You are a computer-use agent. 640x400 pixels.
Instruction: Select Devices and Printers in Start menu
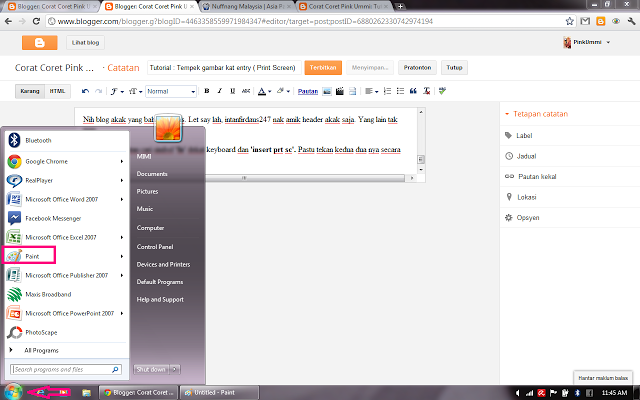165,264
